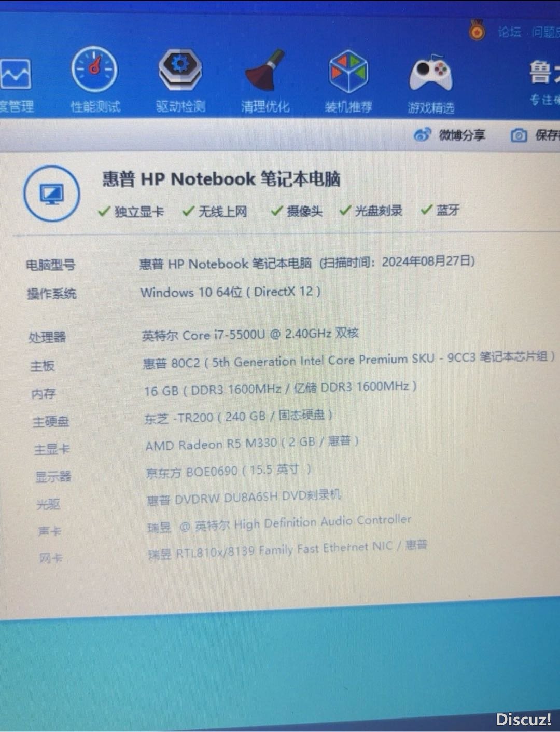Click the 微博分享 share button
This screenshot has width=560, height=732.
450,135
